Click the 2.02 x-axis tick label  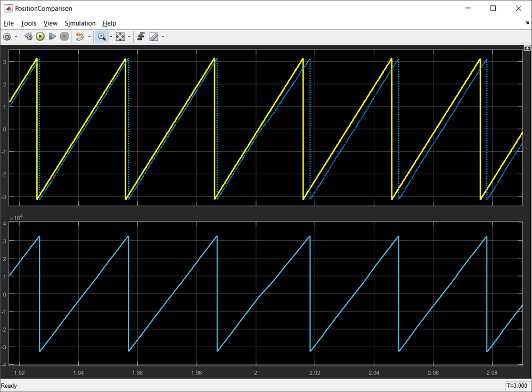tap(315, 373)
